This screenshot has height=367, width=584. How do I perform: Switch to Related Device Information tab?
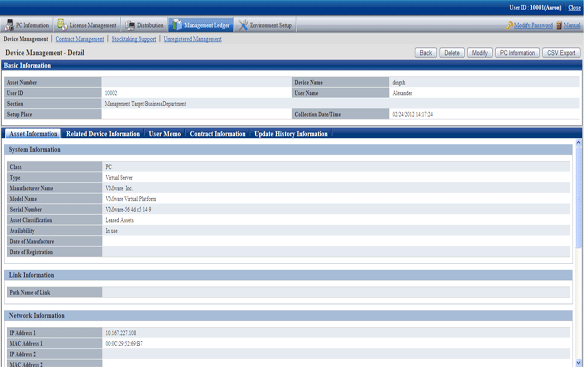click(x=103, y=134)
